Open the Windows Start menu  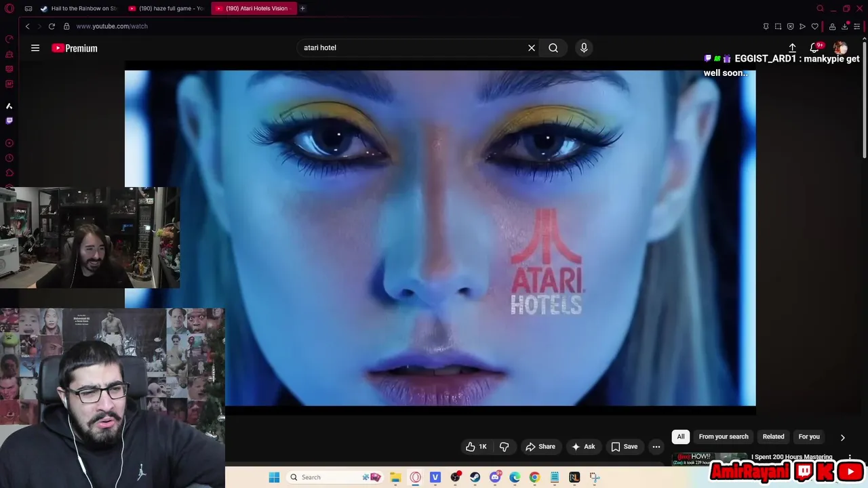(274, 477)
